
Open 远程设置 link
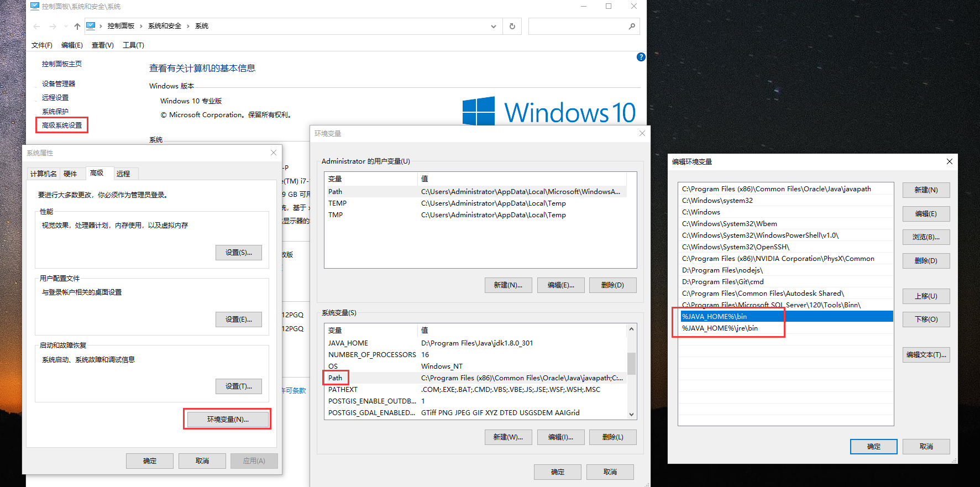55,98
